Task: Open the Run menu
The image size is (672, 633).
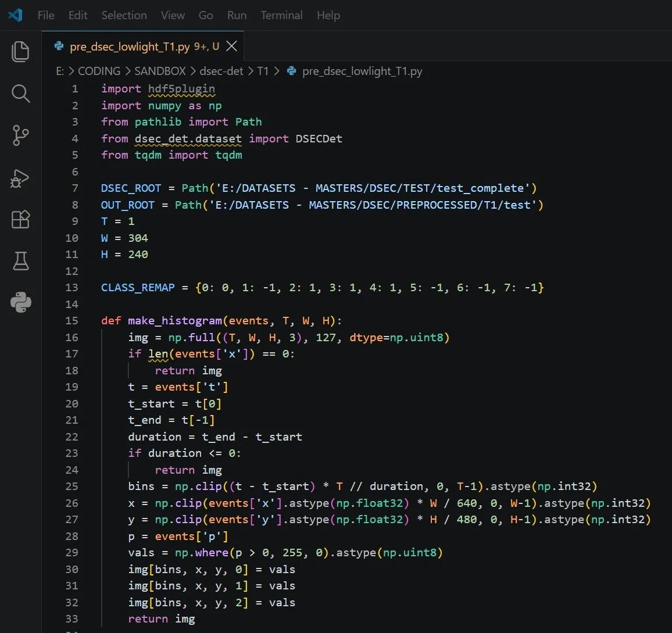Action: 237,16
